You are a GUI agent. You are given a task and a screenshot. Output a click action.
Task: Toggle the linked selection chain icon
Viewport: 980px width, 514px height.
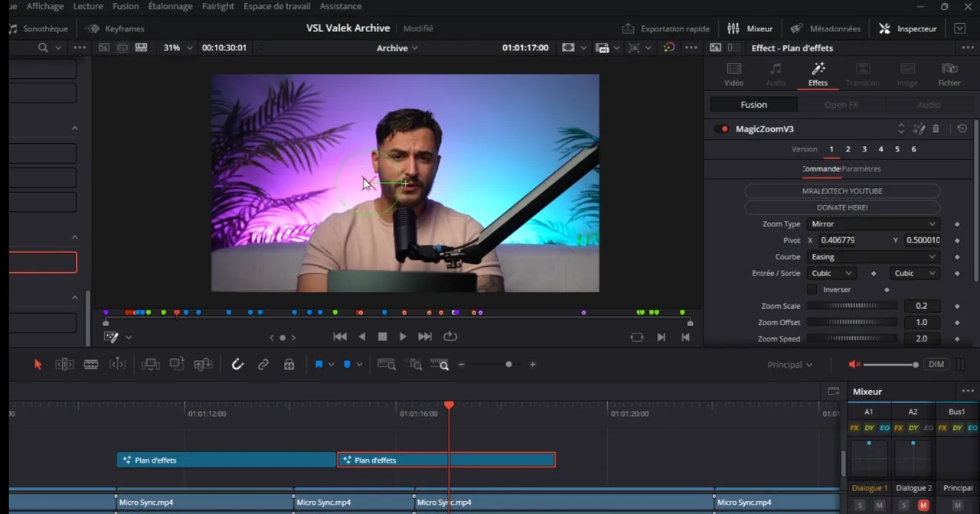coord(263,365)
